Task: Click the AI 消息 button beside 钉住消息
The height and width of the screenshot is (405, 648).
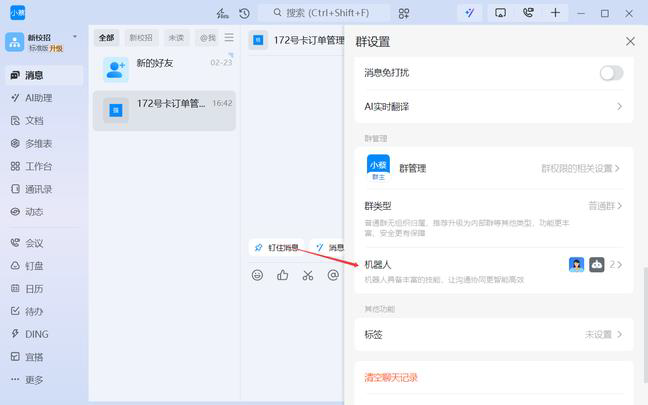Action: 329,248
